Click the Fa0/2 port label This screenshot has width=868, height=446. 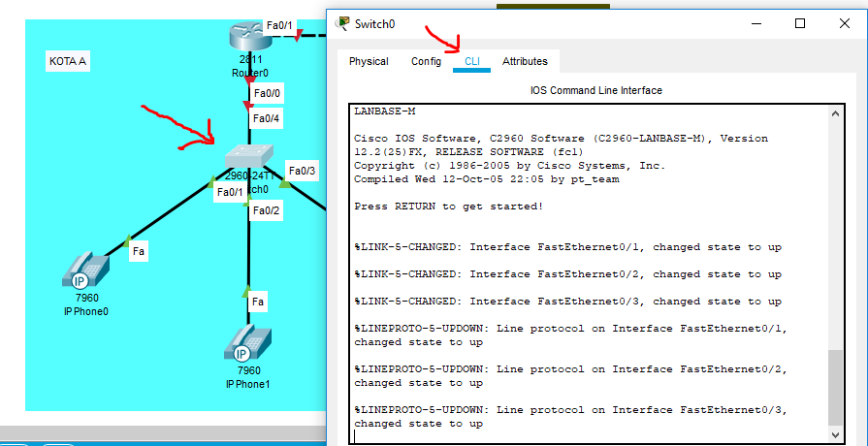click(x=267, y=210)
